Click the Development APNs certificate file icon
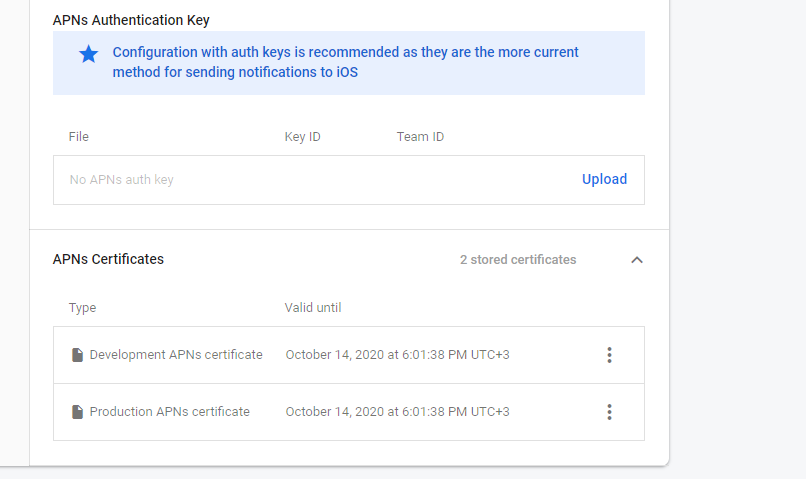The height and width of the screenshot is (479, 806). click(x=77, y=355)
